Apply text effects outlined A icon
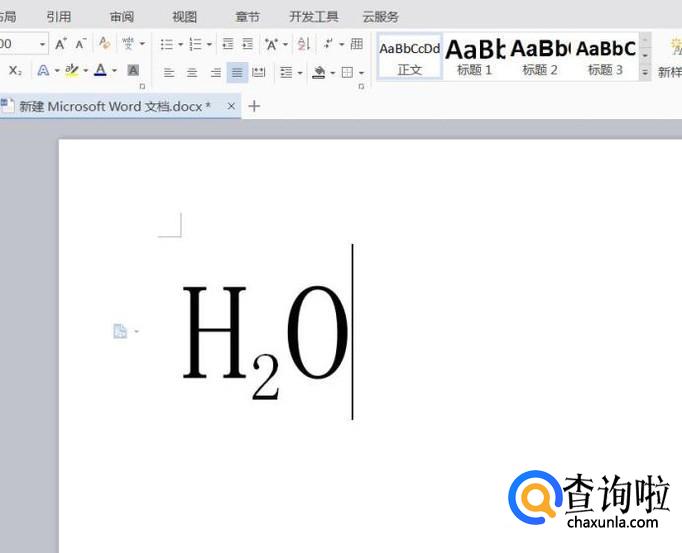 tap(43, 70)
